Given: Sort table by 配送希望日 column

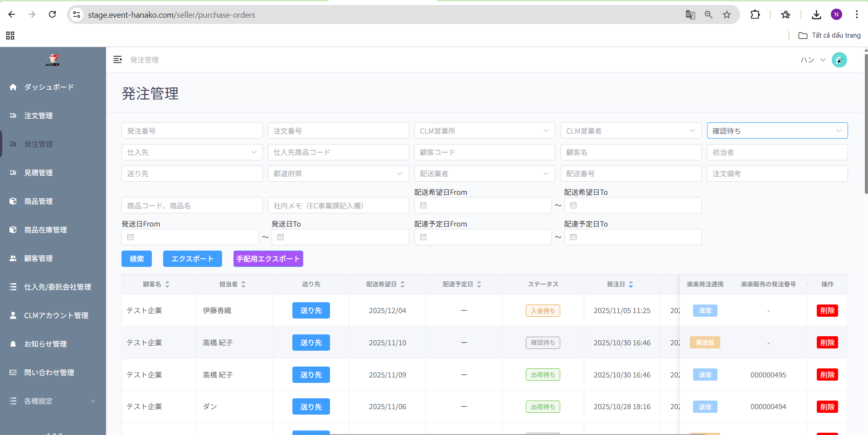Looking at the screenshot, I should click(402, 284).
